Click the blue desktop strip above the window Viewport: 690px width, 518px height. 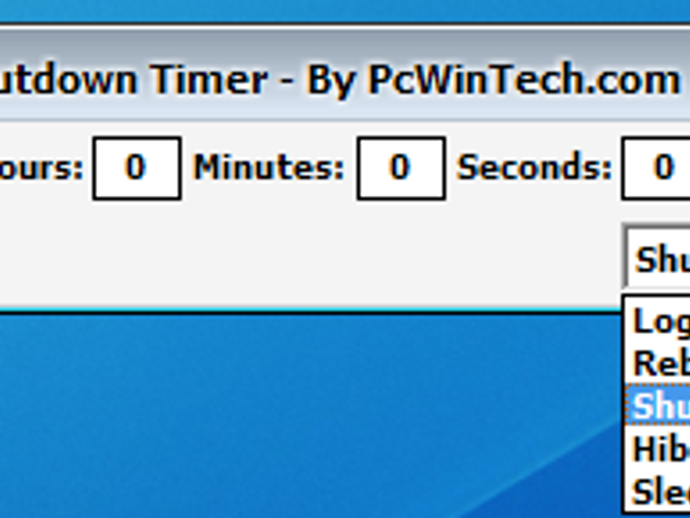pos(345,10)
